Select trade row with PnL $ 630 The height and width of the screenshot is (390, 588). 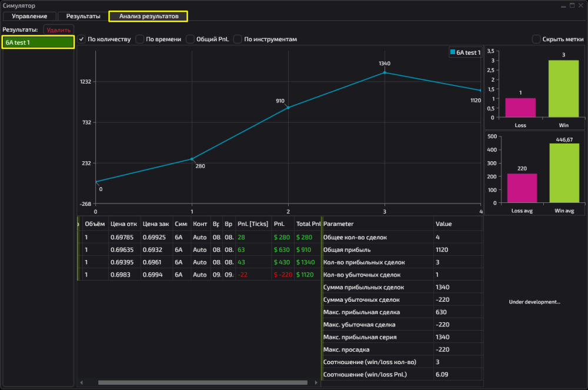click(x=199, y=249)
